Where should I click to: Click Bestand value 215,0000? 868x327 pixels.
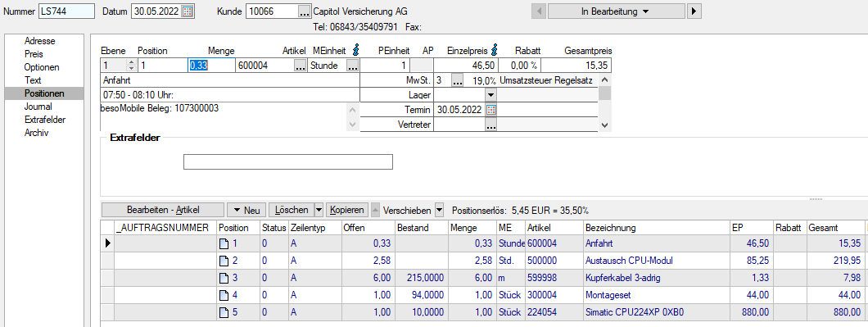coord(421,277)
